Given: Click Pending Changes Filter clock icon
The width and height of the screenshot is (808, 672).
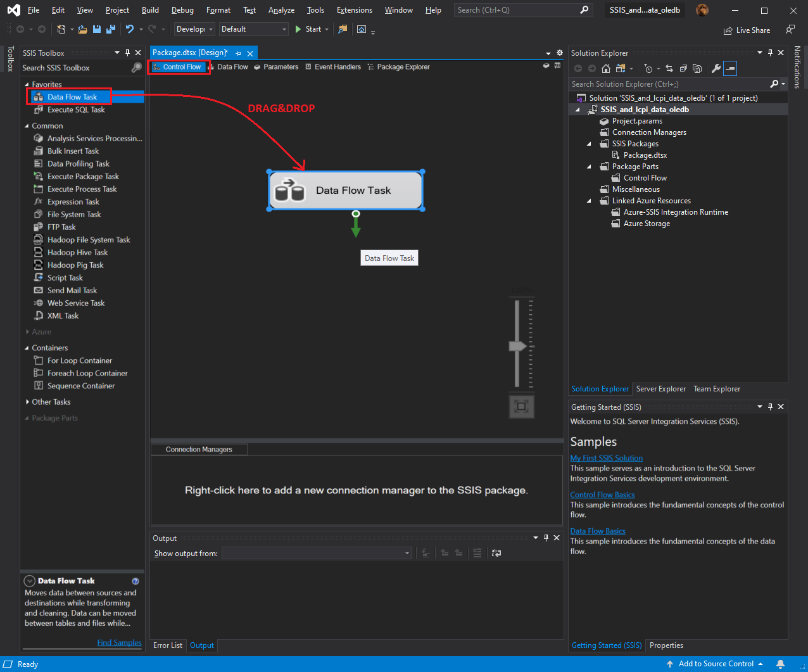Looking at the screenshot, I should click(648, 68).
